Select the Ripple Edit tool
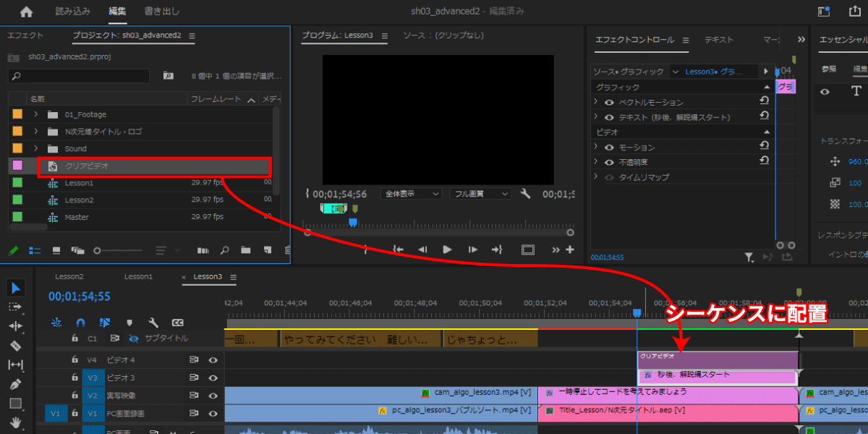Screen dimensions: 868x434 click(x=16, y=326)
